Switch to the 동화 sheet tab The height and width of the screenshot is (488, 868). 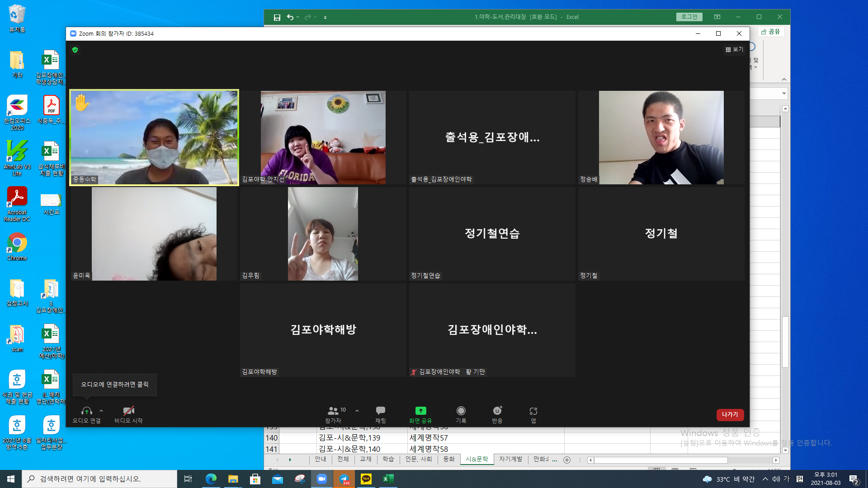(x=448, y=459)
